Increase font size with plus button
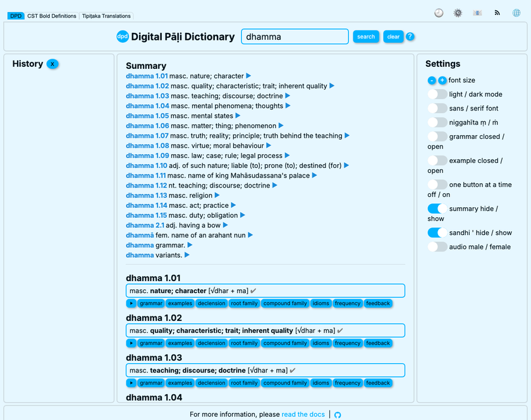 (x=442, y=80)
